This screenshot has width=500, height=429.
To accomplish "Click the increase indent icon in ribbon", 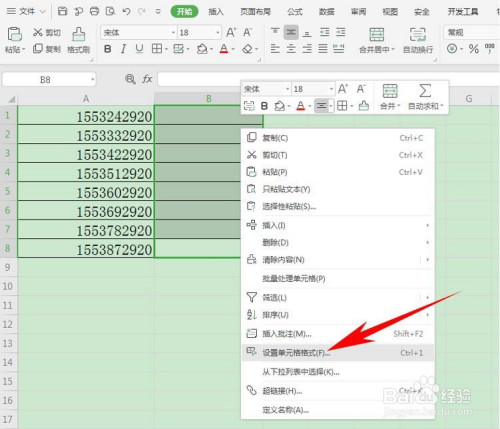I will [x=340, y=32].
